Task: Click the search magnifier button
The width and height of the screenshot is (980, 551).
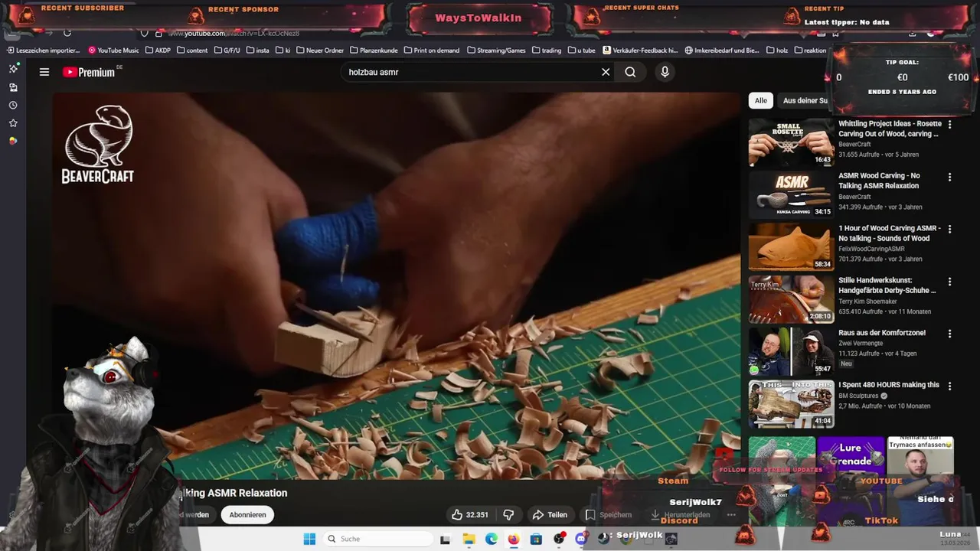Action: [x=630, y=72]
